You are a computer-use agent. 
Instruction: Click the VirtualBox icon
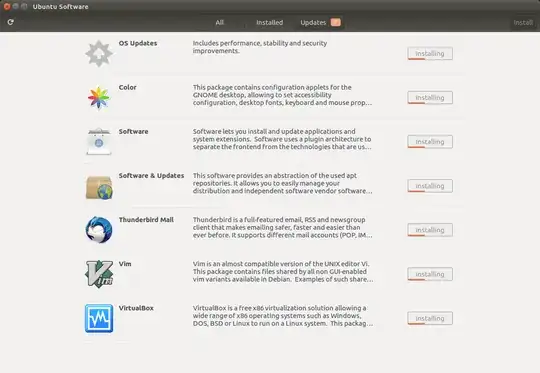[x=99, y=318]
